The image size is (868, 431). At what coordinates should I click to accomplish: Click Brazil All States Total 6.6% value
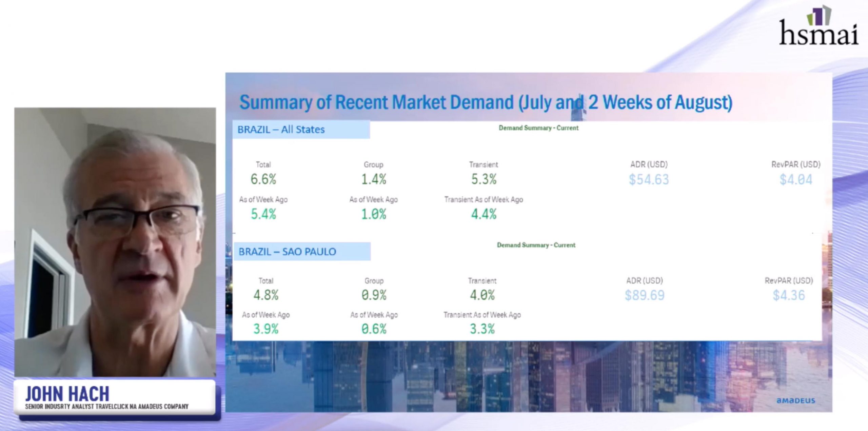[263, 179]
